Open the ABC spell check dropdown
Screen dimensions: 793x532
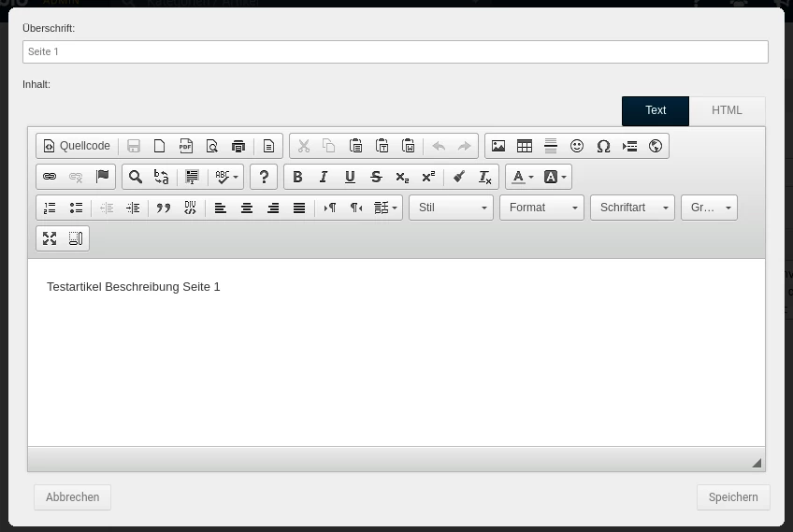pos(226,177)
